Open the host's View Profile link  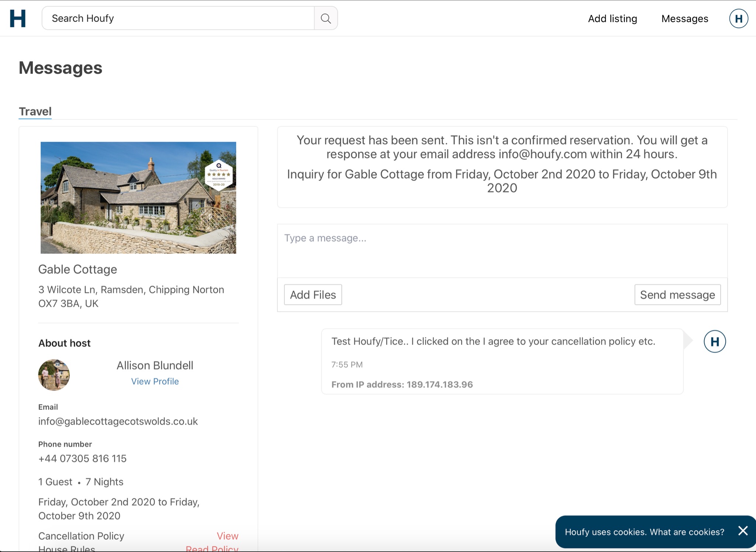155,381
